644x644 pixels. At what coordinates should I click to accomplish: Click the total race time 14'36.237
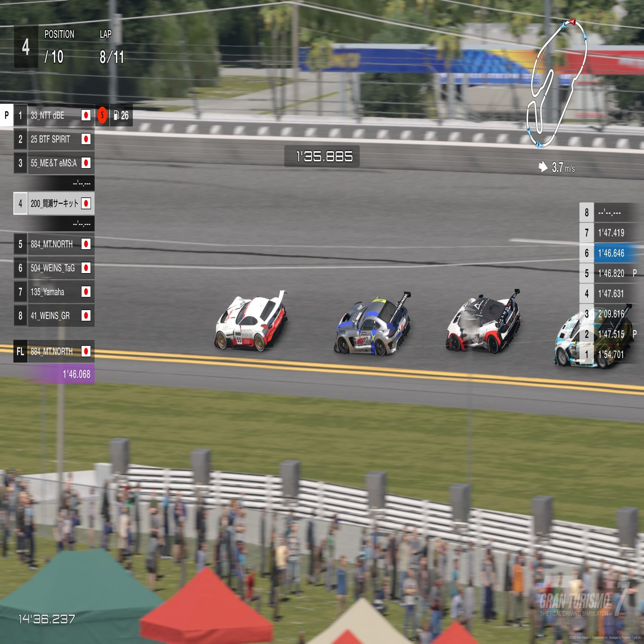click(x=47, y=619)
